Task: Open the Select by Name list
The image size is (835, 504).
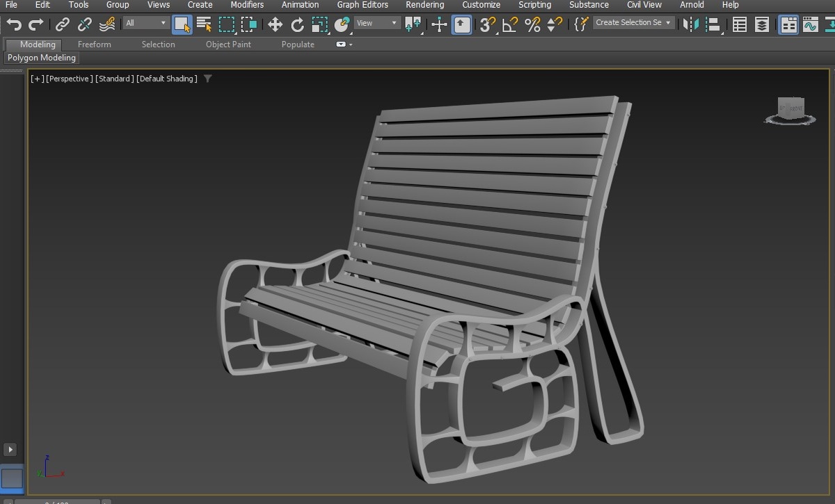Action: coord(204,24)
